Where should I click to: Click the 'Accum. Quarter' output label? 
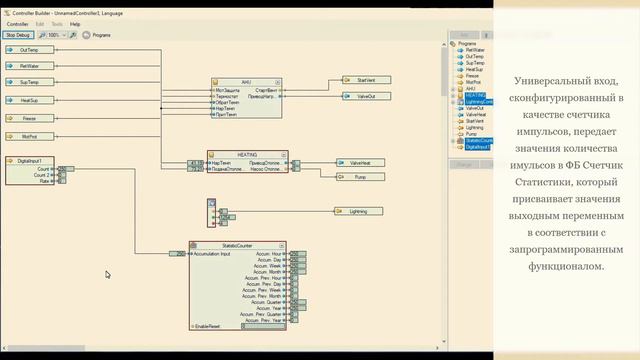coord(266,302)
